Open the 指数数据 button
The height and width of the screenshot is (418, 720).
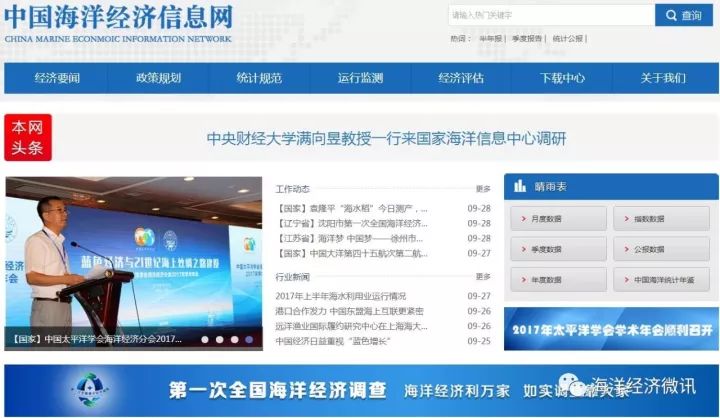659,219
